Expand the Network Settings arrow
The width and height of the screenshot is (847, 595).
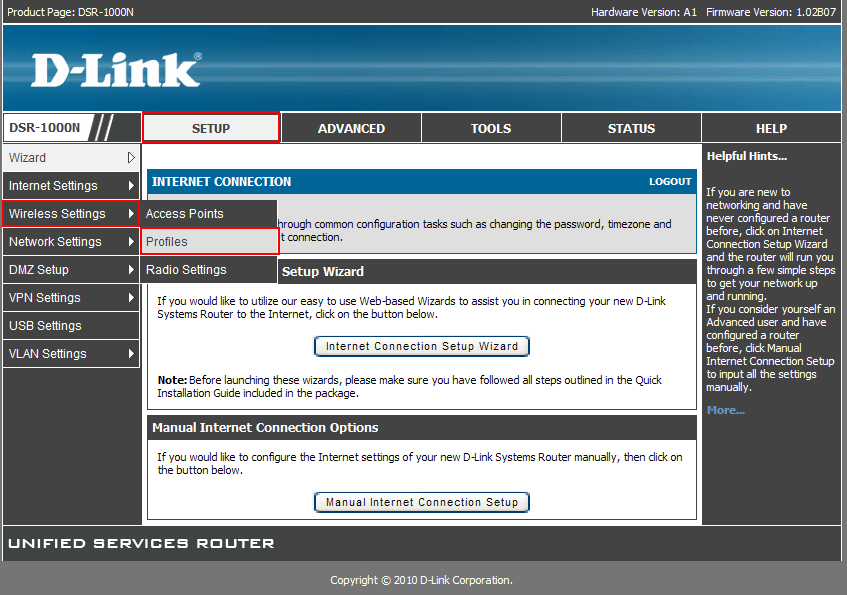click(x=131, y=242)
